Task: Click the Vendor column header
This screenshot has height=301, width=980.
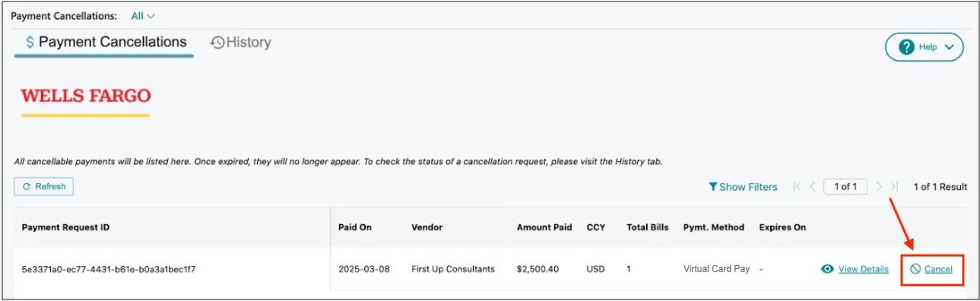Action: pyautogui.click(x=427, y=227)
